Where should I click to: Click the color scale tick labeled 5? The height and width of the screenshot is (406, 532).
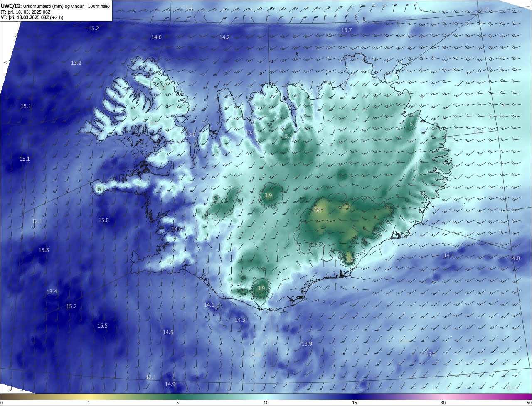pyautogui.click(x=177, y=403)
